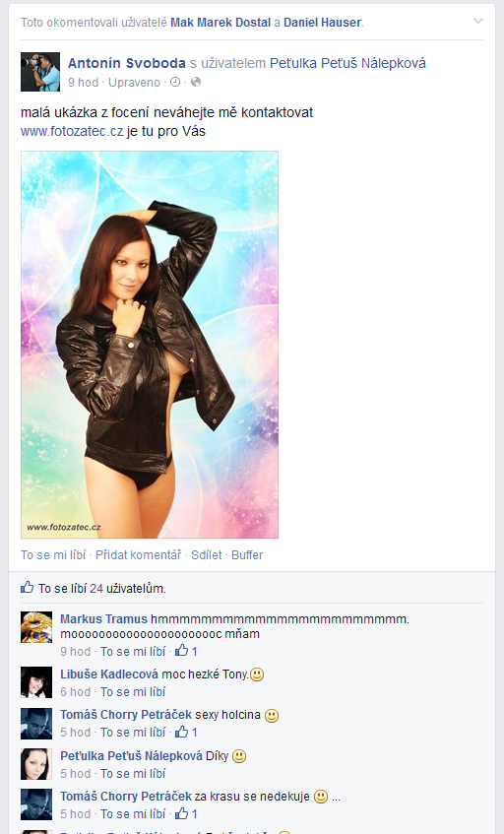
Task: Click like count icon on Markus Tramus comment
Action: [182, 650]
